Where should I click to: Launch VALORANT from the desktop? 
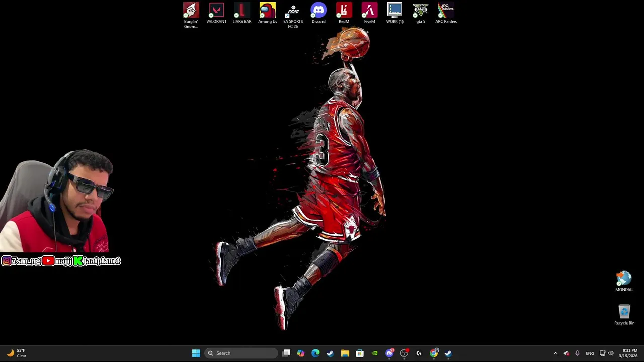pyautogui.click(x=216, y=13)
